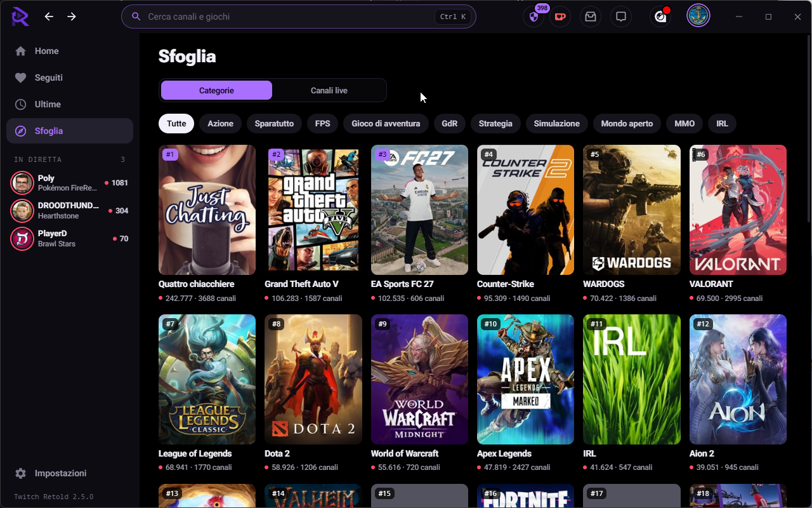Click the IRL filter chip
The height and width of the screenshot is (508, 812).
click(722, 123)
